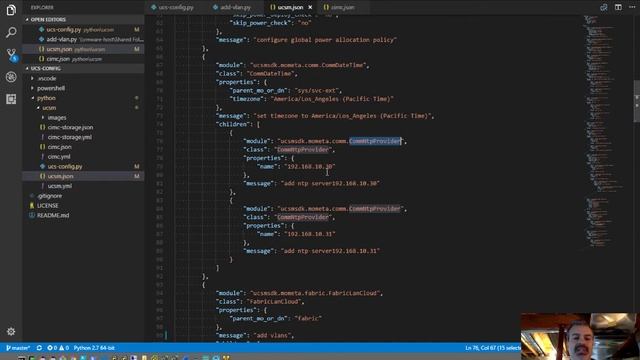The height and width of the screenshot is (360, 640).
Task: Switch to the cimc.json tab
Action: [342, 7]
